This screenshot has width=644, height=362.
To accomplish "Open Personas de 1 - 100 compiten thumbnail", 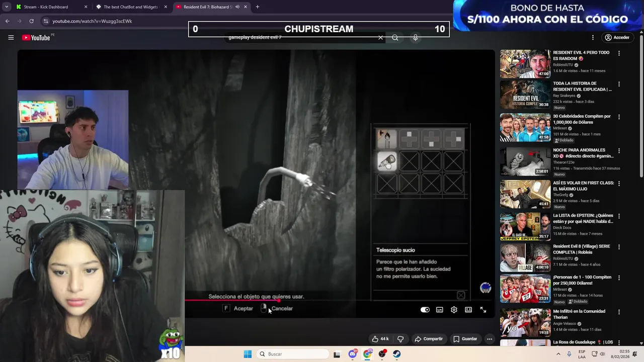I will tap(525, 288).
